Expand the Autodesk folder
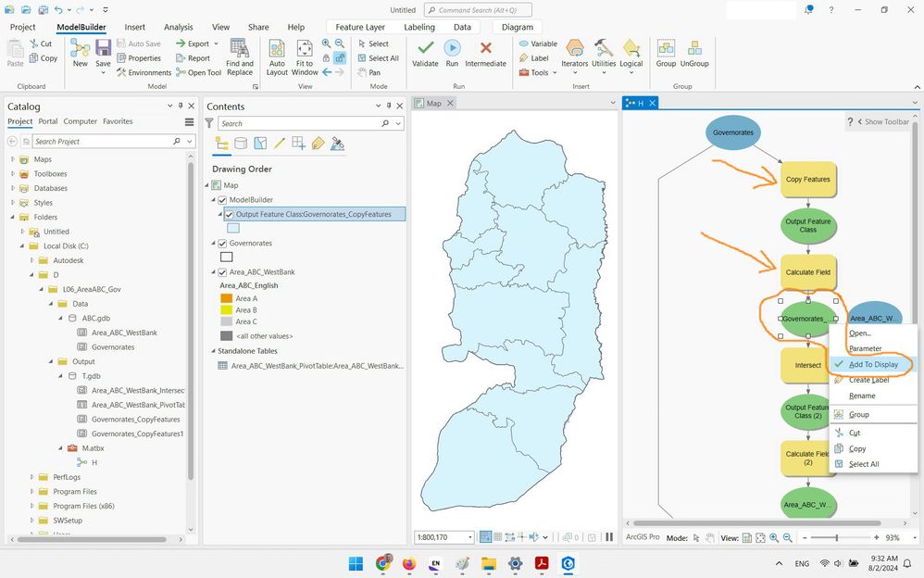Image resolution: width=924 pixels, height=578 pixels. pos(32,260)
